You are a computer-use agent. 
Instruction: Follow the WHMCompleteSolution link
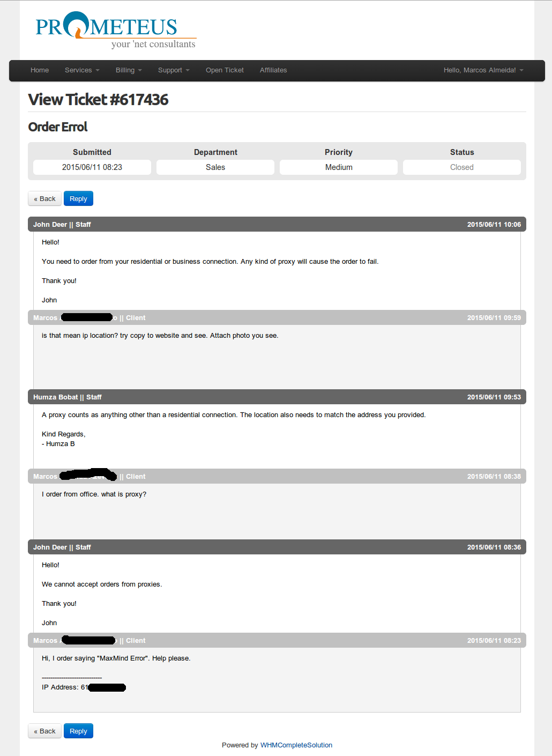pos(296,745)
